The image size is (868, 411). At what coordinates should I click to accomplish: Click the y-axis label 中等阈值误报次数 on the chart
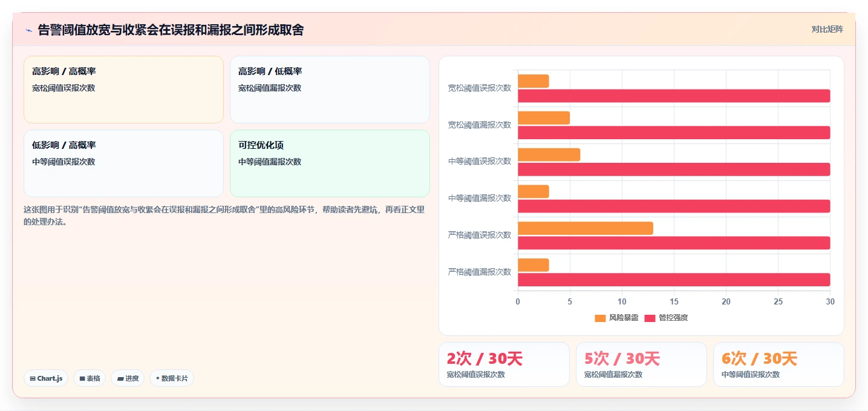click(x=479, y=161)
